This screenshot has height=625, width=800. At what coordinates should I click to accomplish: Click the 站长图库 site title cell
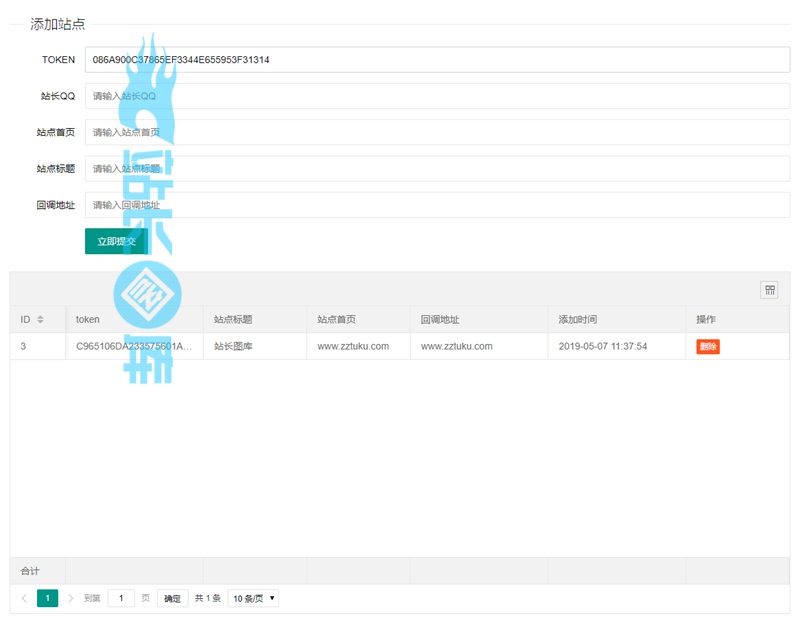233,346
